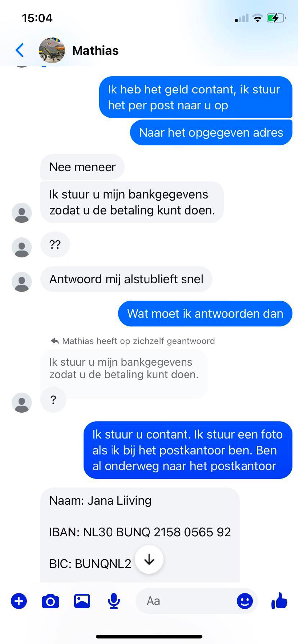Open the camera icon
298x644 pixels.
pos(50,601)
